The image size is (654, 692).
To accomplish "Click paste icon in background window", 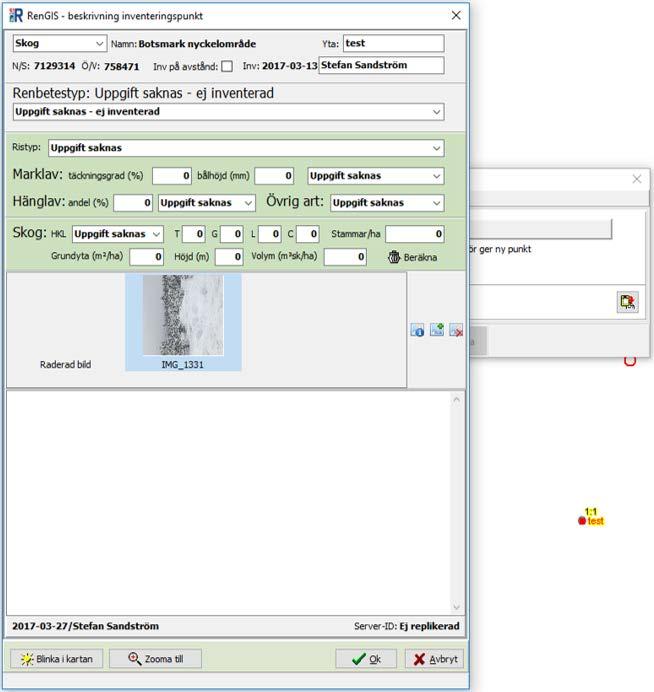I will 627,302.
